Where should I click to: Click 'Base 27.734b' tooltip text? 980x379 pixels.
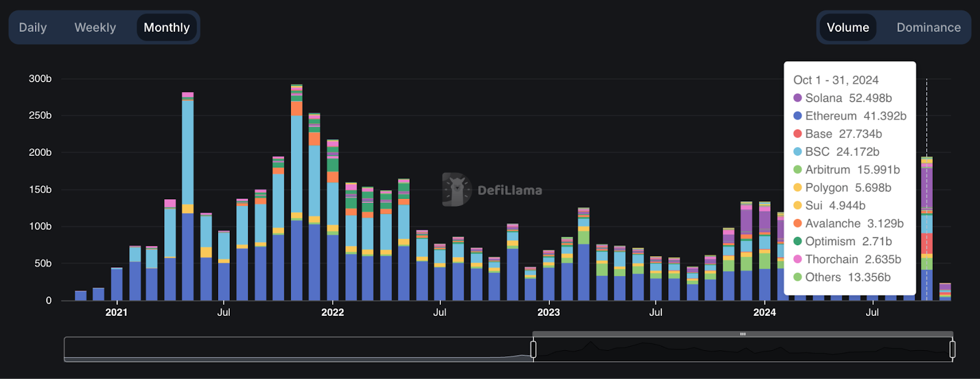click(x=843, y=134)
